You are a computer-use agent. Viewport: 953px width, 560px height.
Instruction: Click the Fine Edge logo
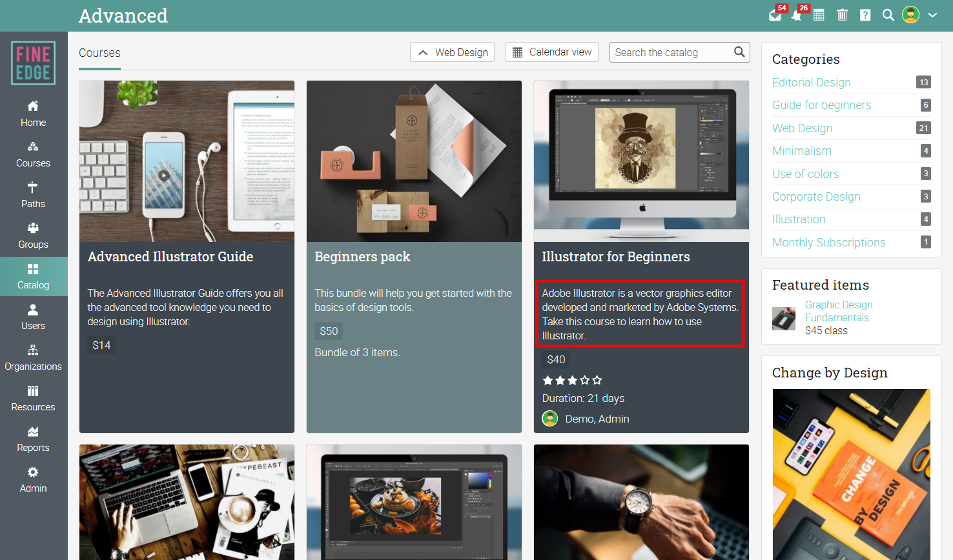pos(33,63)
